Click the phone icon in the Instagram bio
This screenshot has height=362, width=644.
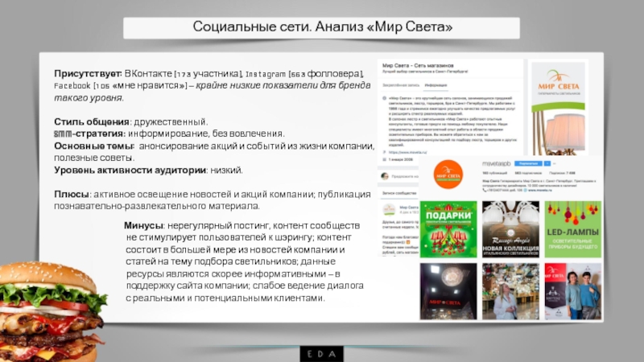tap(485, 191)
